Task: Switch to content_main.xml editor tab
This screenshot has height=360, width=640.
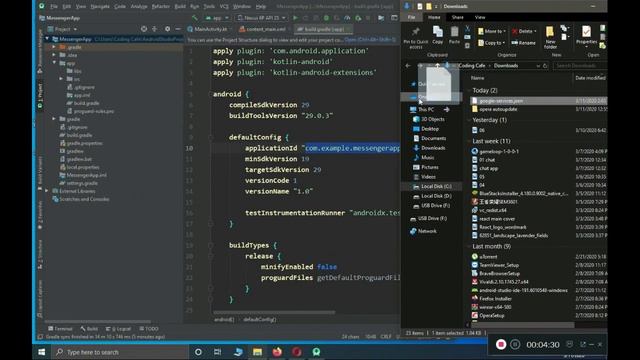Action: (265, 29)
